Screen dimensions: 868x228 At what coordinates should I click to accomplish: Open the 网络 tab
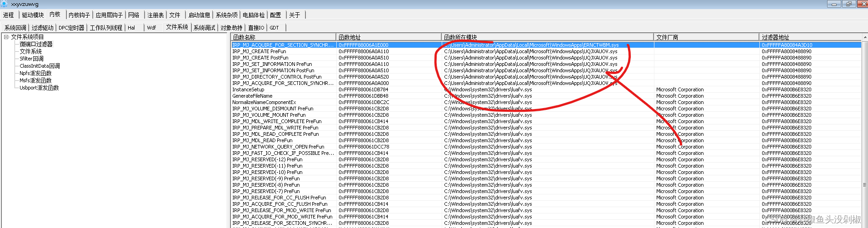point(134,15)
